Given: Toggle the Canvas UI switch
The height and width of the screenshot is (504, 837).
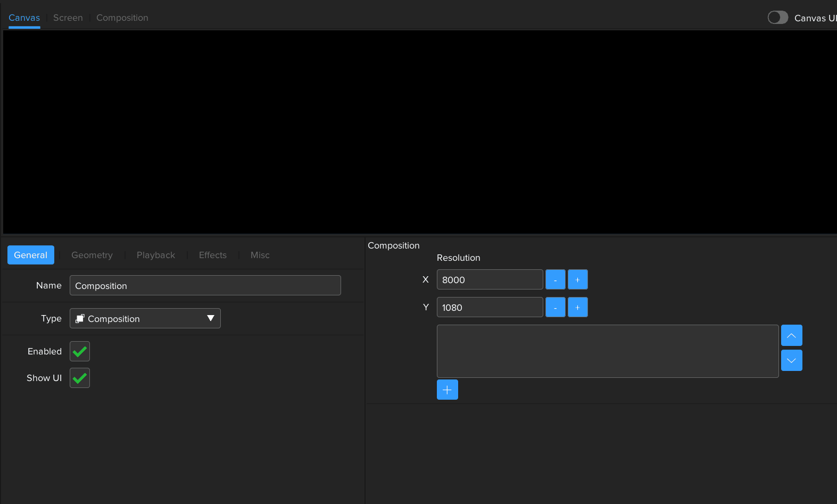Looking at the screenshot, I should point(777,18).
